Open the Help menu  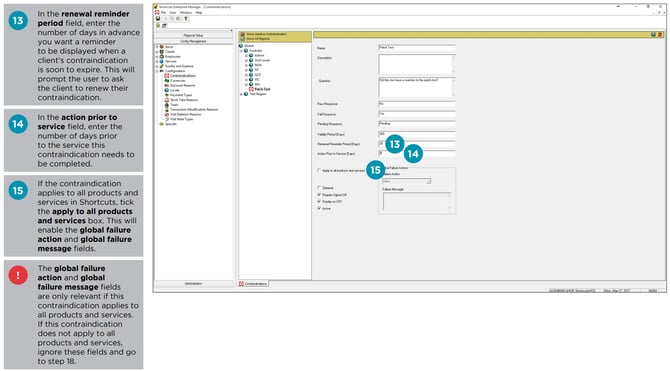tap(199, 12)
